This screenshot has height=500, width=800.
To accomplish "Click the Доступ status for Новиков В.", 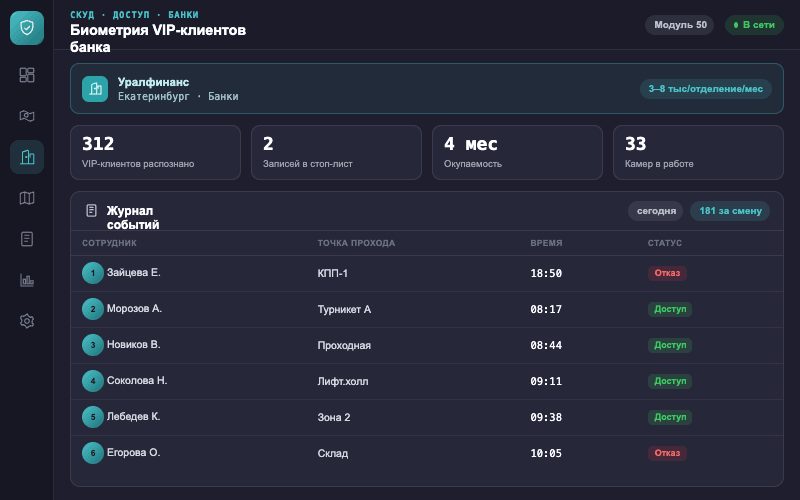I will (x=670, y=345).
